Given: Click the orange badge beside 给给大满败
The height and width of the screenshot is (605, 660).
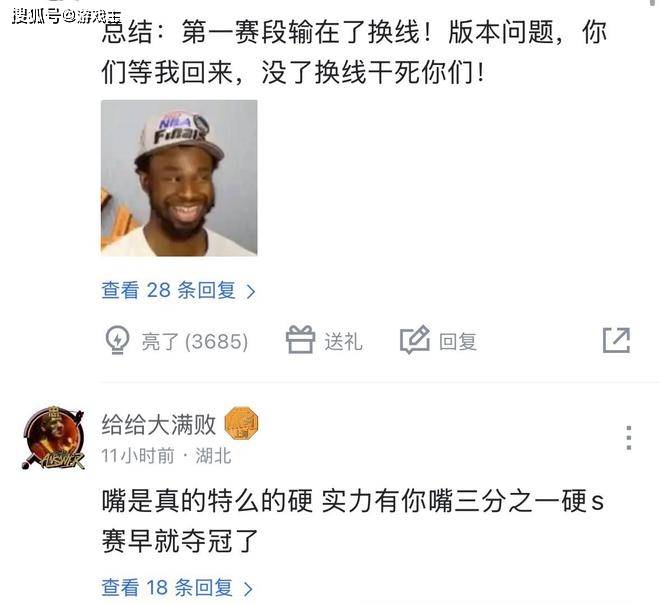Looking at the screenshot, I should click(x=242, y=424).
